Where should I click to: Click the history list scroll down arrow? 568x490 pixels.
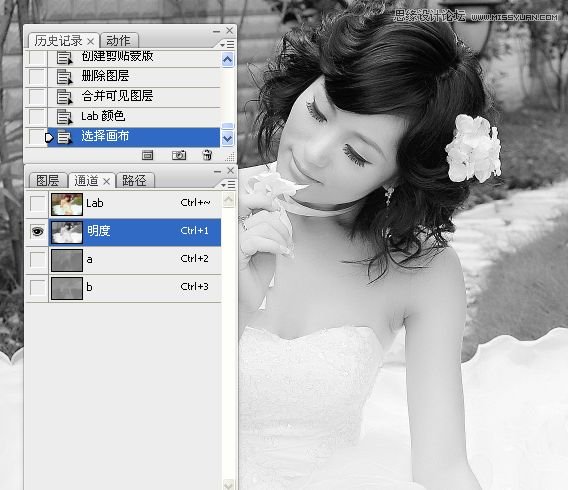coord(227,138)
